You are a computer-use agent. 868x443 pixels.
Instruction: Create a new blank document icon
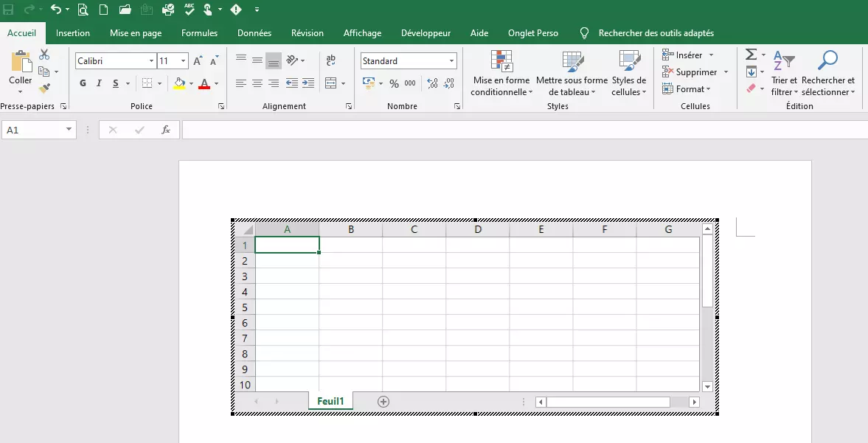103,10
